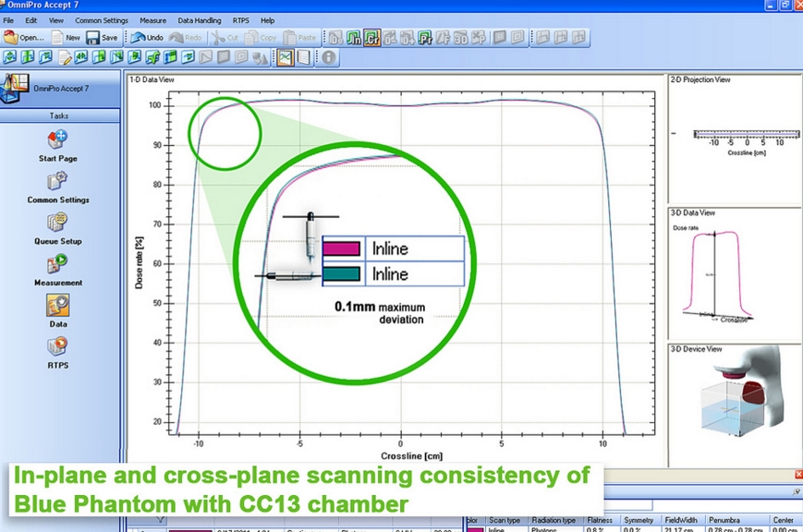Open the File menu

[8, 20]
